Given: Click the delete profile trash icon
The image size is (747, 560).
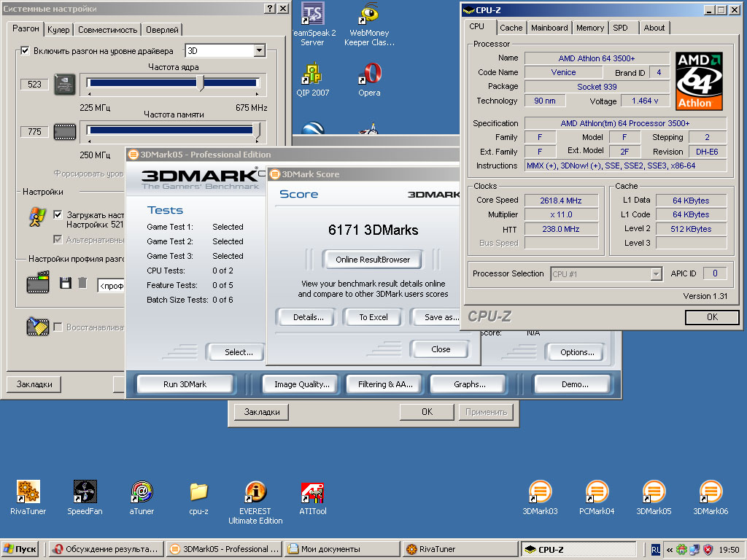Looking at the screenshot, I should 82,283.
